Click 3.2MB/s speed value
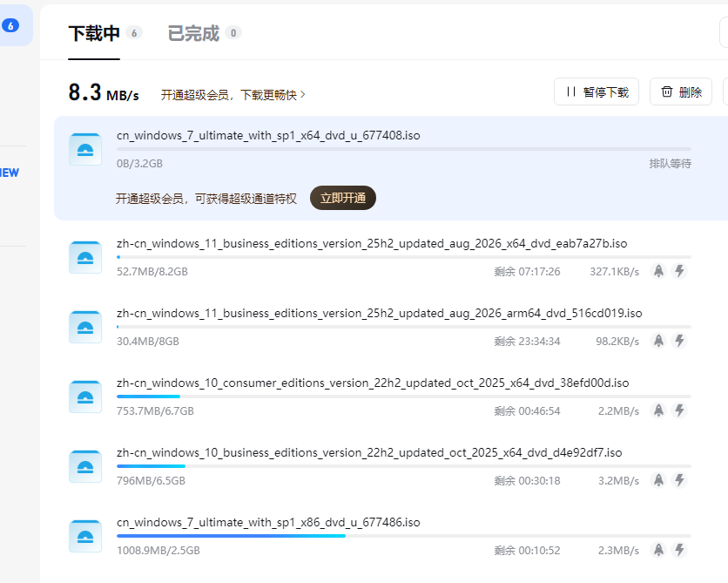Viewport: 728px width, 583px height. coord(618,480)
